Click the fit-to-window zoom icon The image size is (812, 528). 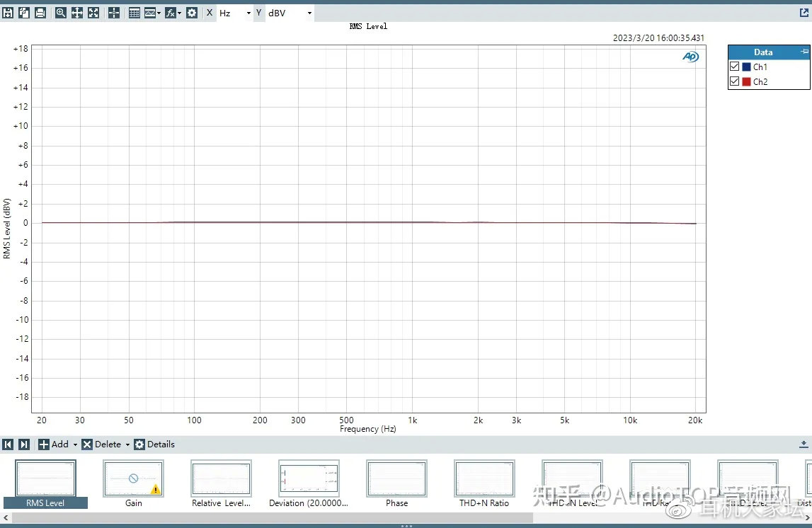click(93, 13)
